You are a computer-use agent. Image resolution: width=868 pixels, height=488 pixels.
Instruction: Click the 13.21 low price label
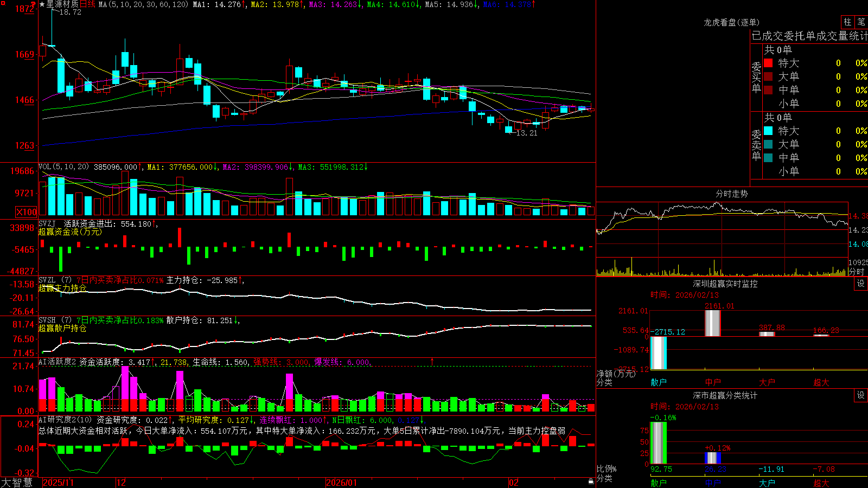[x=527, y=133]
